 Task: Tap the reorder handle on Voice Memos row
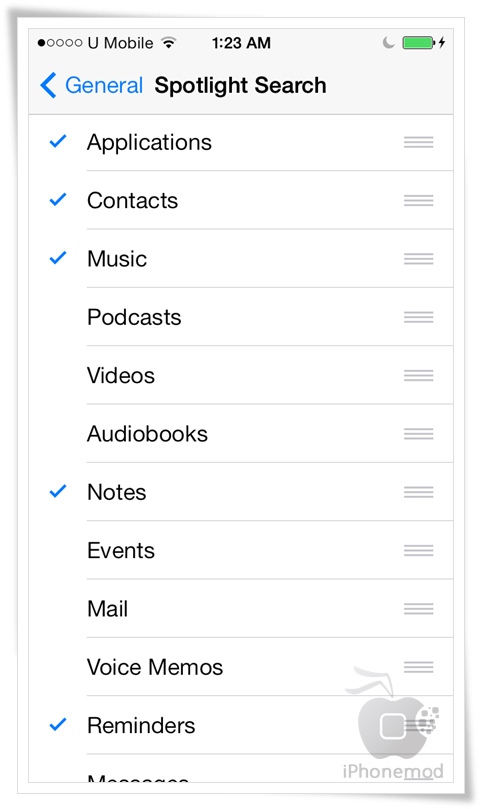[x=418, y=667]
